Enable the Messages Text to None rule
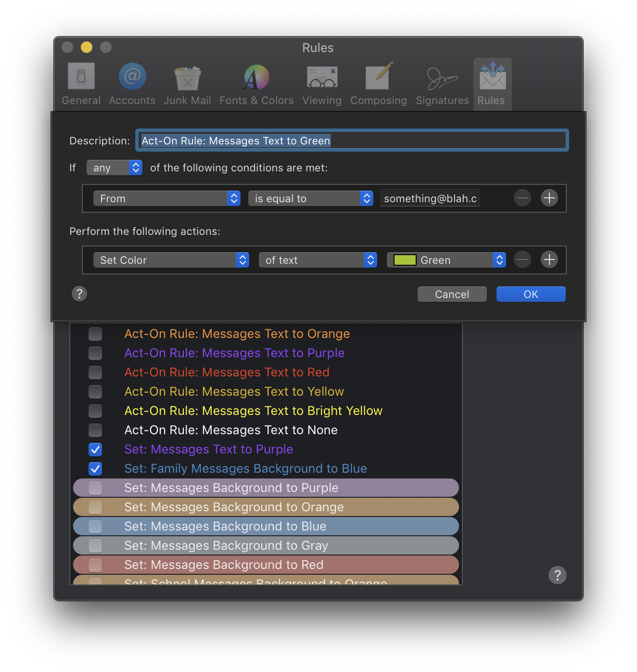 pos(95,430)
